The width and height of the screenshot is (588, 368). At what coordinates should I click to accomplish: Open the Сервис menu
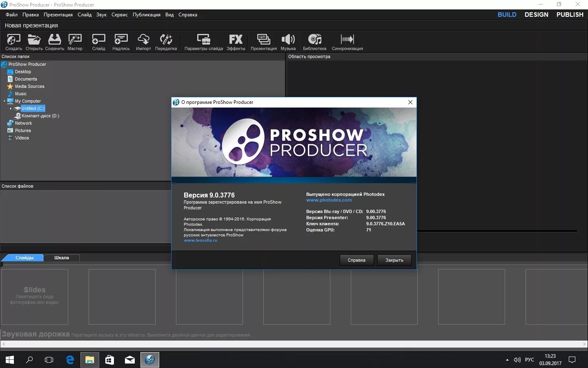tap(120, 15)
